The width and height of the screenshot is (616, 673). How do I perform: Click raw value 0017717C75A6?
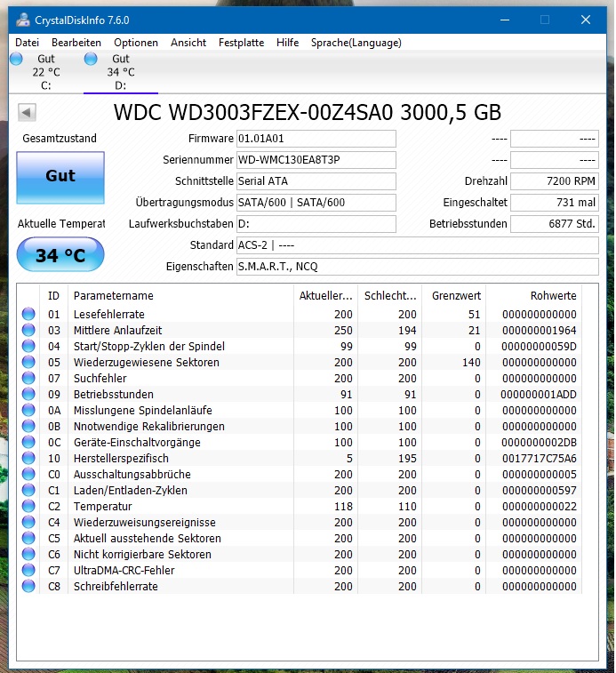[x=540, y=459]
